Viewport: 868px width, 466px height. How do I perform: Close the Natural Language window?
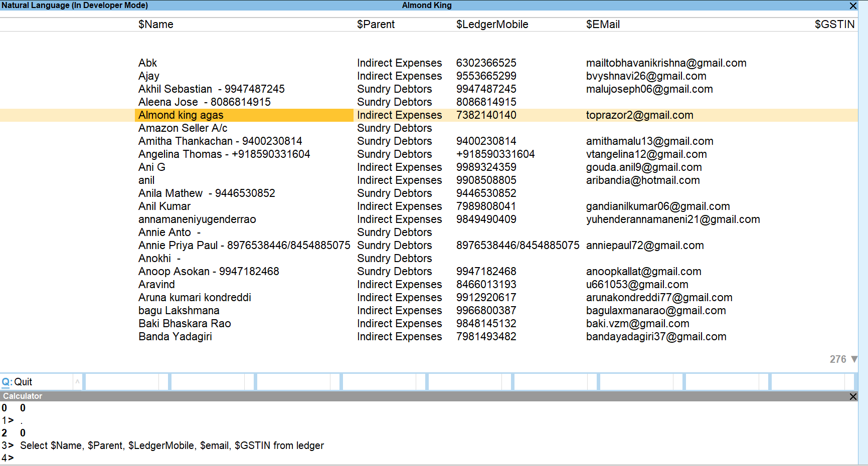tap(853, 6)
